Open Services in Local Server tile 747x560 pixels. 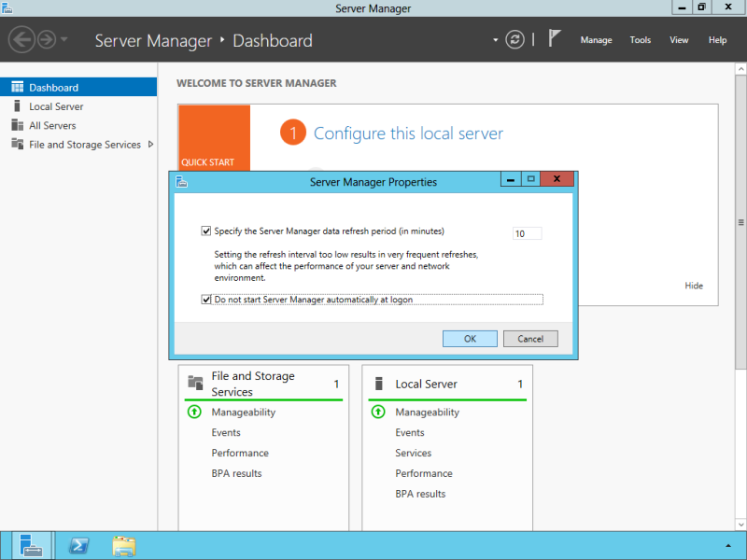pyautogui.click(x=413, y=453)
